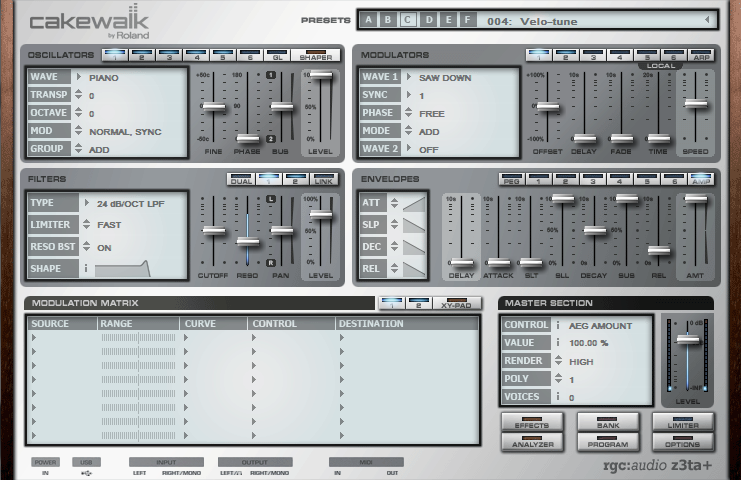741x480 pixels.
Task: Click the SLP curve shape icon
Action: [414, 225]
